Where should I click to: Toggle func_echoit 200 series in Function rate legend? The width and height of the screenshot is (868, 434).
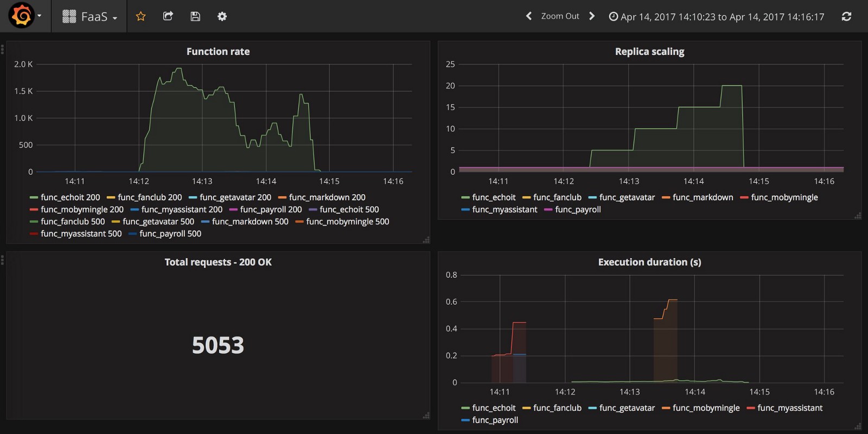pos(70,197)
